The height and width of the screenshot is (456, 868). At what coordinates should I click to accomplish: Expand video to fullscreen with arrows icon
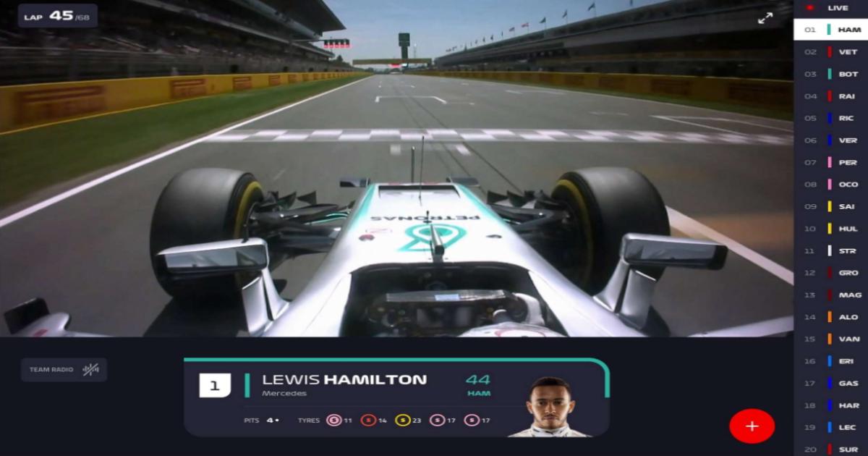click(765, 18)
